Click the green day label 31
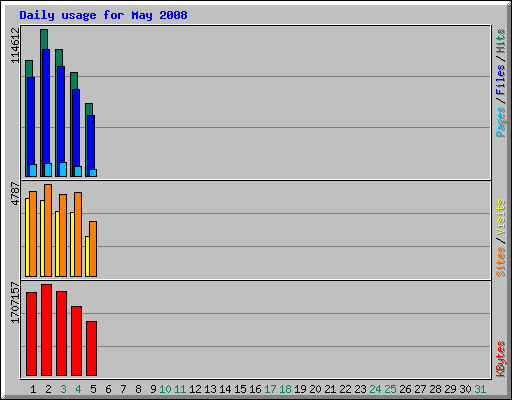Screen dimensions: 512x400 480,389
